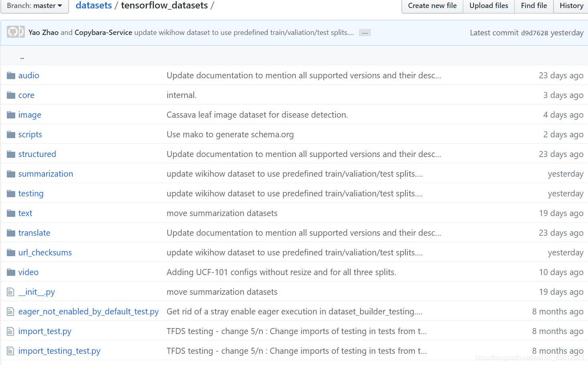Screen dimensions: 588x365
Task: Click the text folder icon
Action: coord(11,213)
